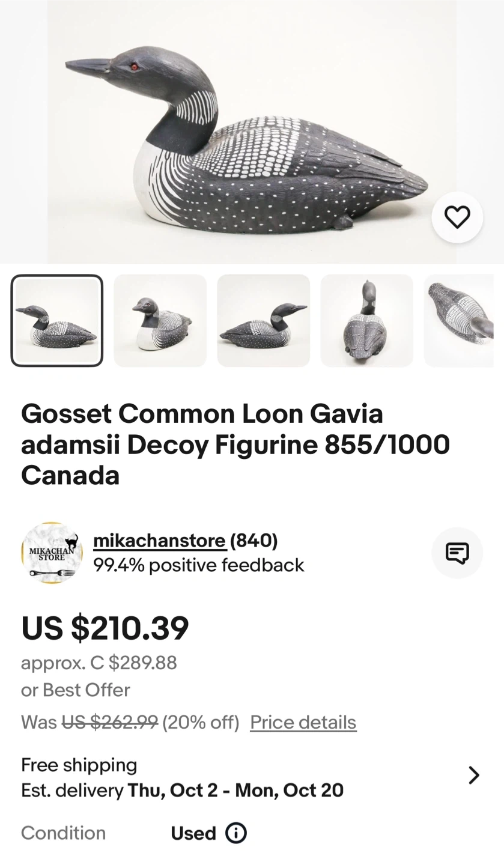Tap the US $210.39 price
Image resolution: width=504 pixels, height=865 pixels.
(105, 628)
